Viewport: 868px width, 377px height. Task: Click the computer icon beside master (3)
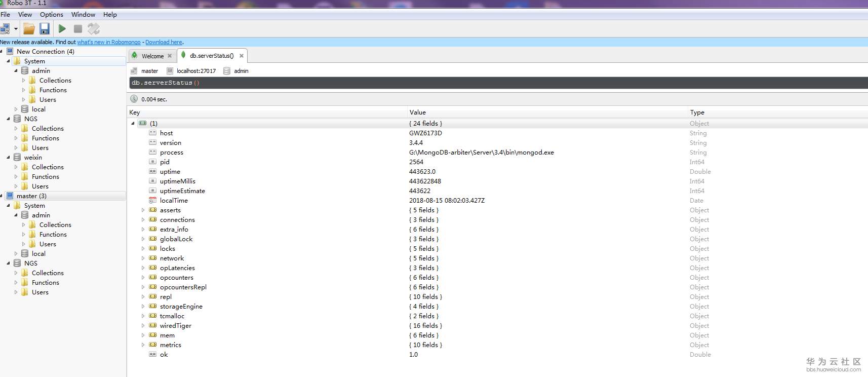tap(10, 196)
